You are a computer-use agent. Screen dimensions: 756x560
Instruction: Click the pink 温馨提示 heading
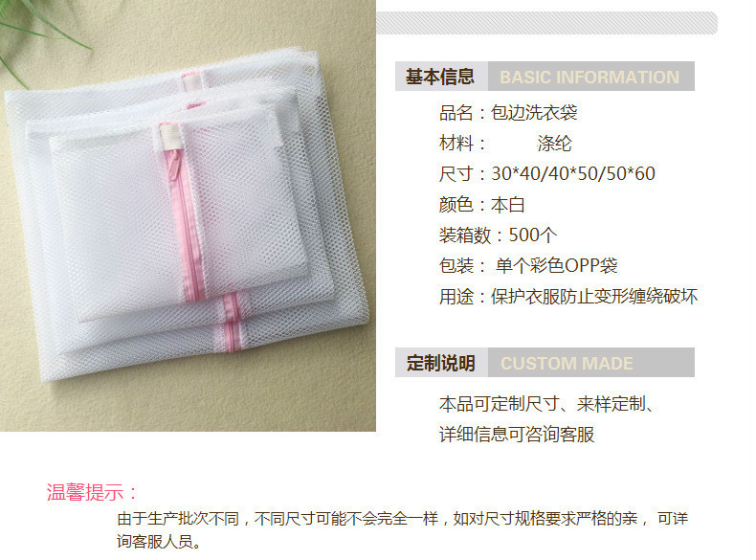tap(92, 492)
